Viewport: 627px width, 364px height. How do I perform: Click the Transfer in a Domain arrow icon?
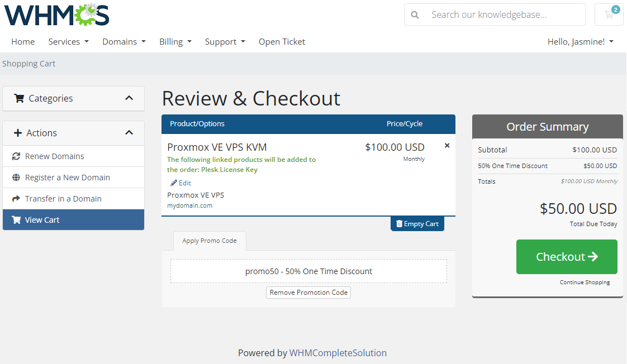pyautogui.click(x=16, y=199)
